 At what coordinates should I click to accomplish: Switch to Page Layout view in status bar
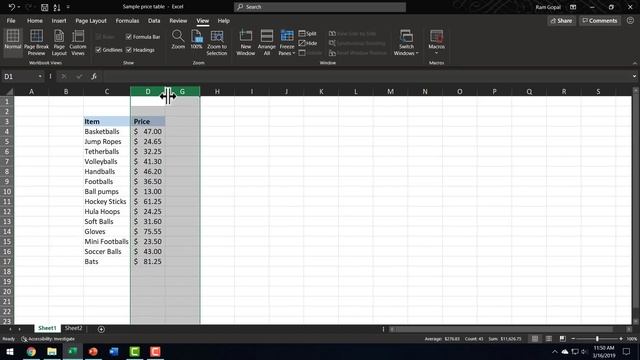(549, 339)
